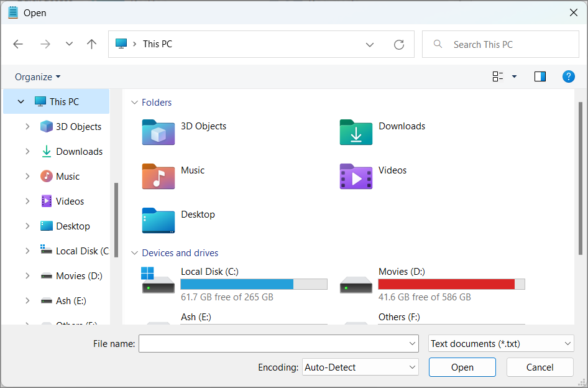
Task: Click the Open button
Action: coord(462,367)
